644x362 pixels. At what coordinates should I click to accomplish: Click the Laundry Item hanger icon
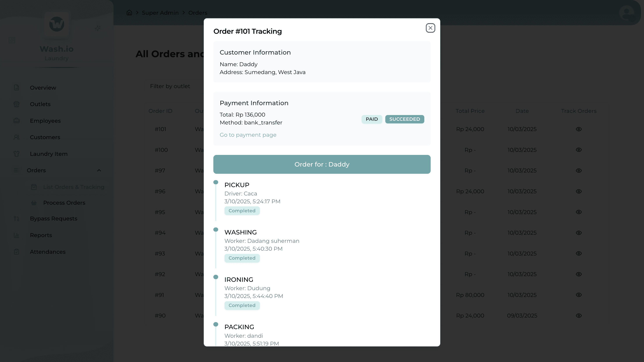(16, 154)
